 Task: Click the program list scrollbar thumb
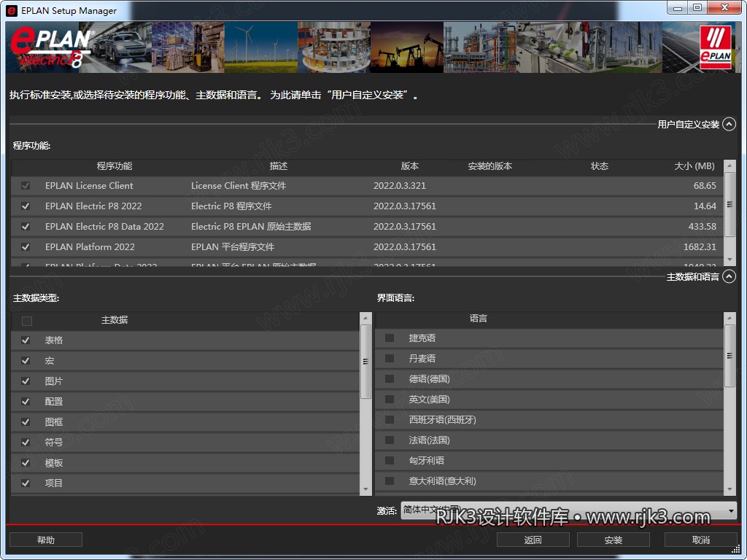pyautogui.click(x=729, y=205)
